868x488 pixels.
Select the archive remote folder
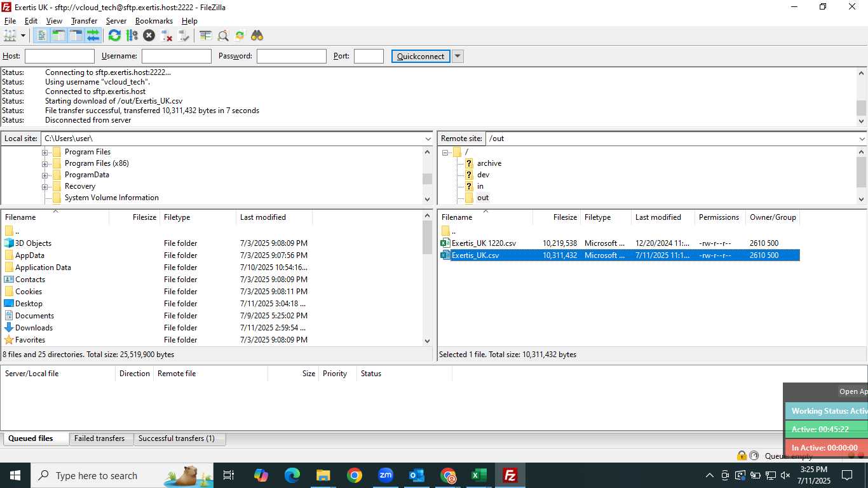pos(489,163)
